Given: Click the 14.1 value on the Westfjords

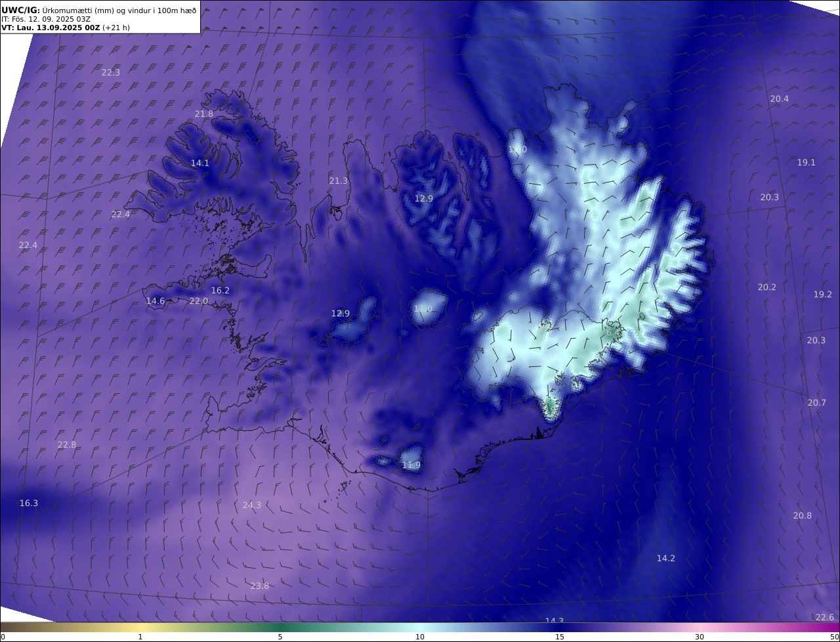Looking at the screenshot, I should pos(200,163).
